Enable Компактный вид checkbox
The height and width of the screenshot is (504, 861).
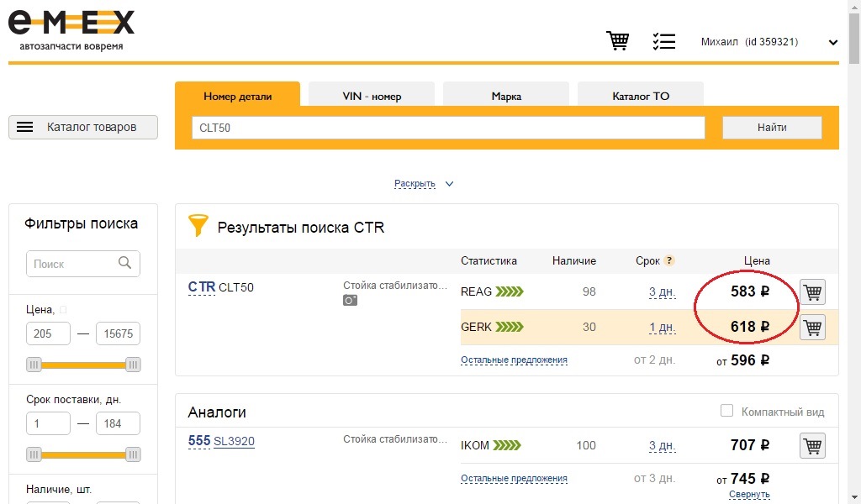click(726, 410)
